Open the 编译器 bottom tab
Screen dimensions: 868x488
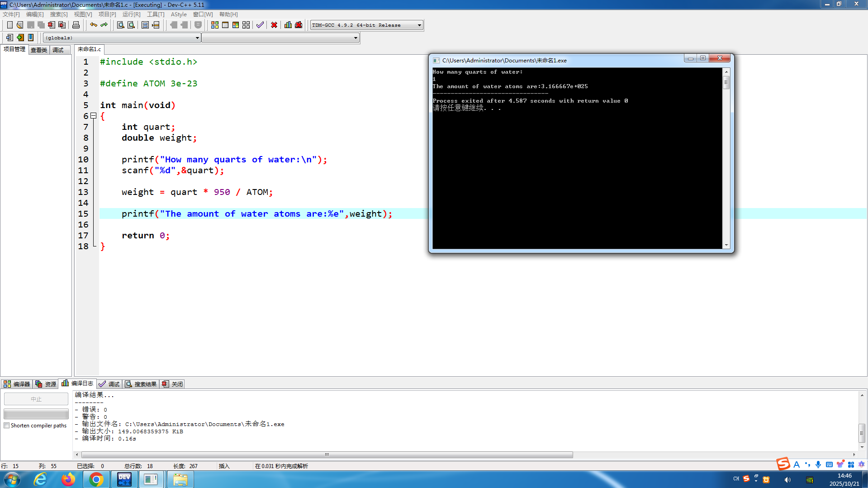[17, 384]
